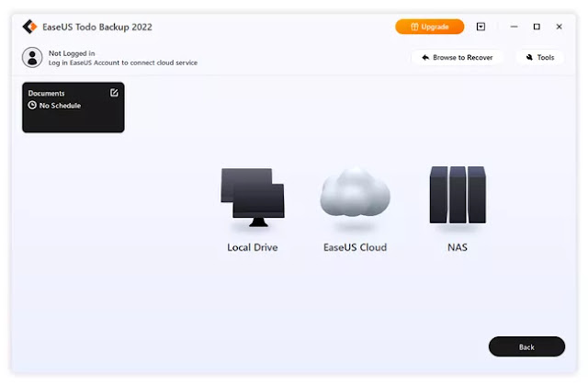Click the Not Logged in text

72,53
